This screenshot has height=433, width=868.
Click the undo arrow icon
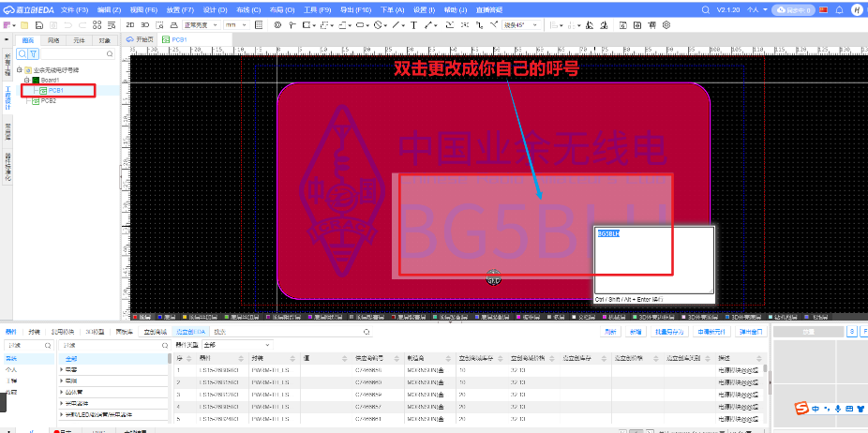(x=67, y=25)
